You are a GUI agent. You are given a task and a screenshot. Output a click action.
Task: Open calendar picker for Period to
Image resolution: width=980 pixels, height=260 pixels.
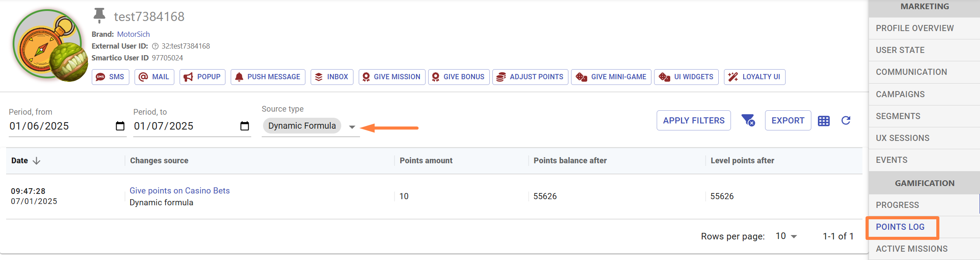tap(245, 126)
